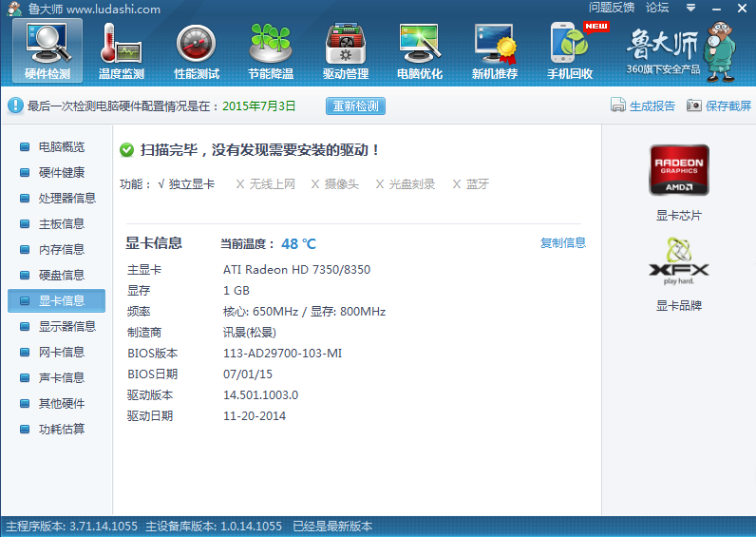Click 主设备库版本 1.0.14.1055 in status bar
Viewport: 756px width, 537px height.
pos(214,526)
